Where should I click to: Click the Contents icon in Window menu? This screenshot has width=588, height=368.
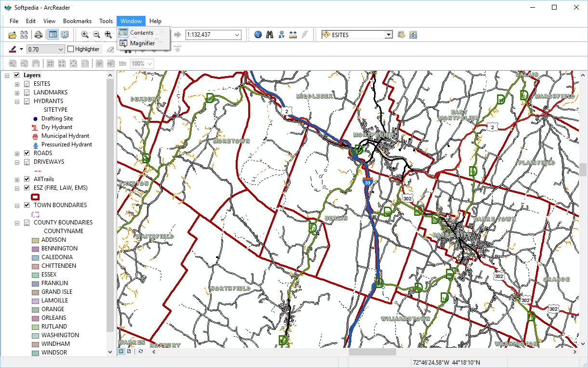(x=123, y=33)
